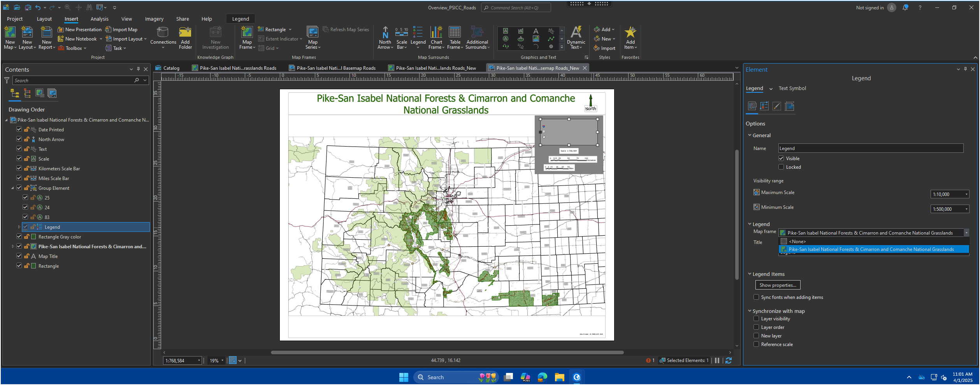This screenshot has height=385, width=980.
Task: Open the Display tab icon in Element pane
Action: click(777, 106)
